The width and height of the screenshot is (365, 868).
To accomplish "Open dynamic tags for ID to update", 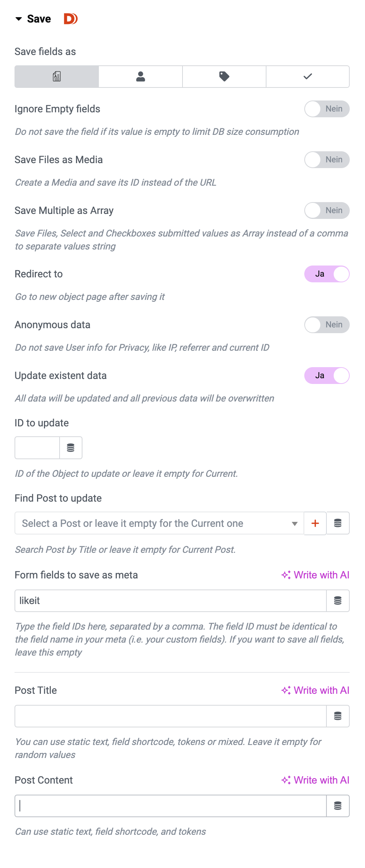I will click(71, 448).
